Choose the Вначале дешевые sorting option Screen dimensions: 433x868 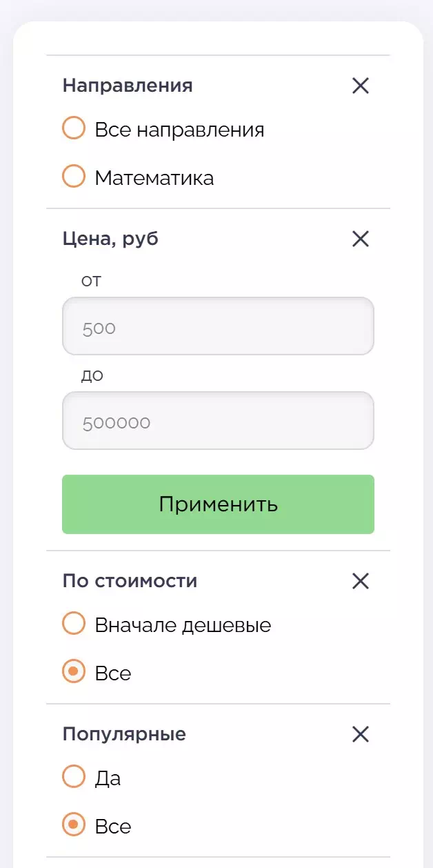click(x=74, y=624)
